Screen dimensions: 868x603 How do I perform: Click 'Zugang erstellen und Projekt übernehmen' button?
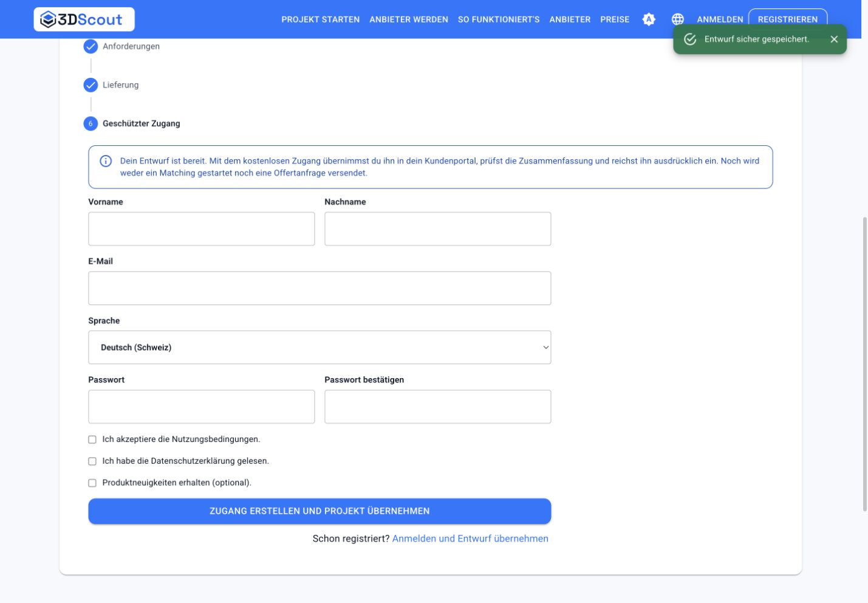[x=320, y=511]
